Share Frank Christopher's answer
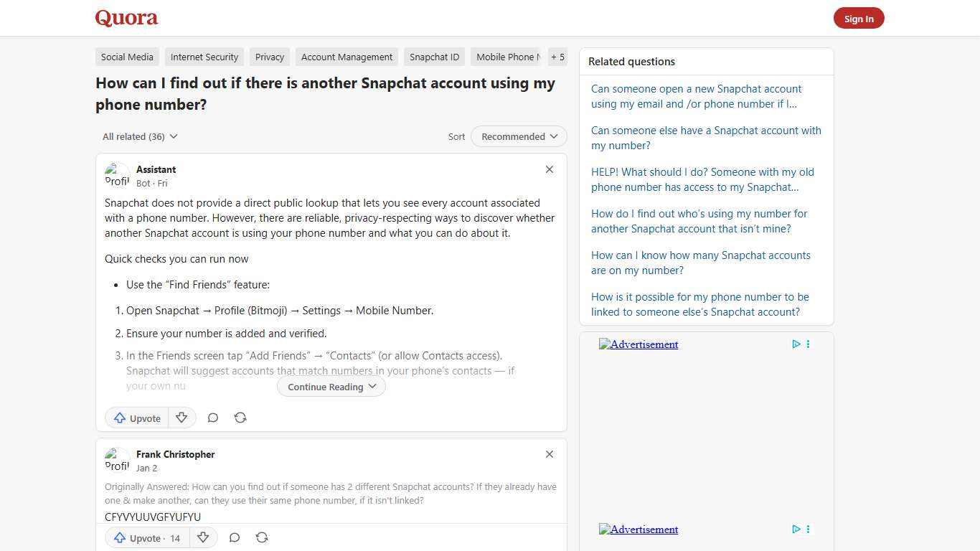Screen dimensions: 980x551 tap(262, 537)
